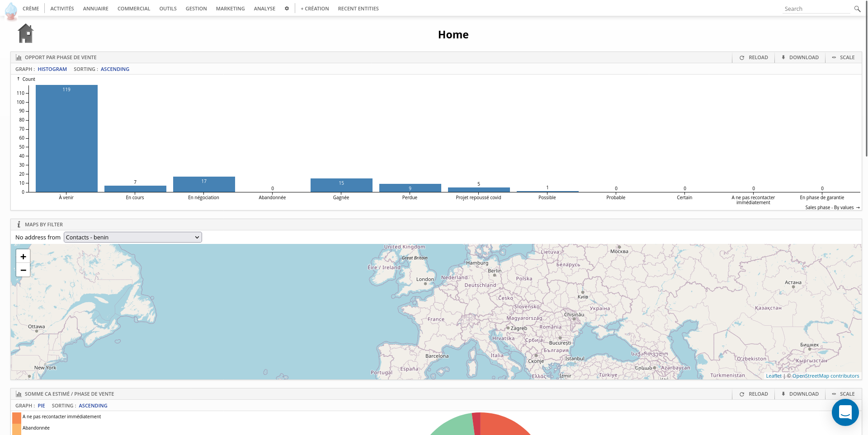Click the map zoom-in plus control

pyautogui.click(x=23, y=256)
